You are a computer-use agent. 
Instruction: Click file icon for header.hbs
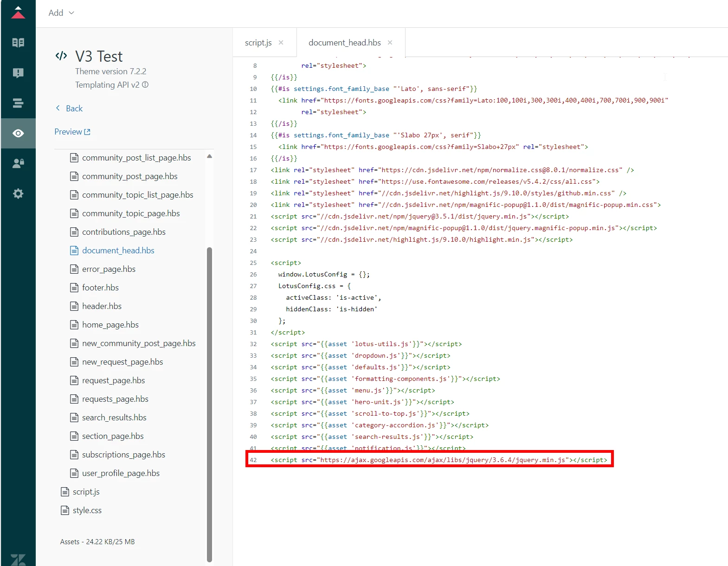pyautogui.click(x=74, y=306)
